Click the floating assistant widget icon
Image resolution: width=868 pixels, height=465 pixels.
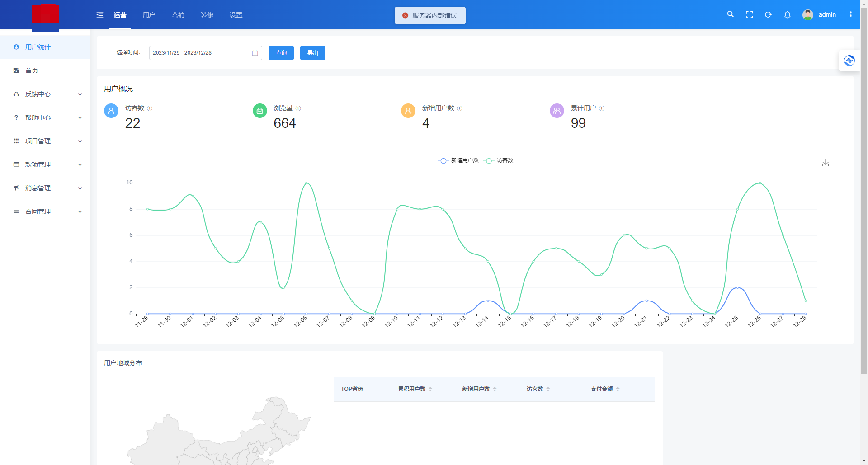pyautogui.click(x=849, y=60)
